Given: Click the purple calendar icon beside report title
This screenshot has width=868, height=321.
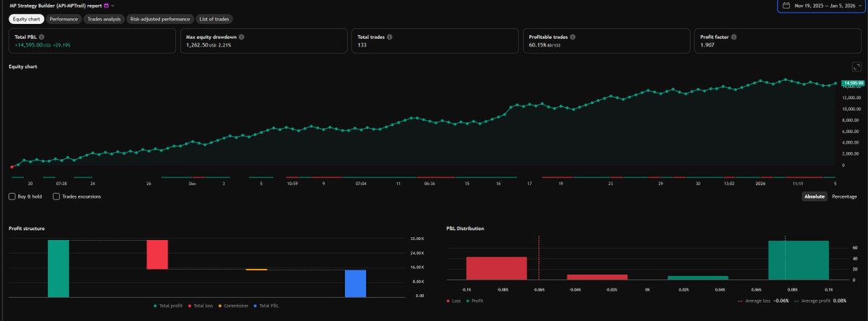Looking at the screenshot, I should [107, 5].
